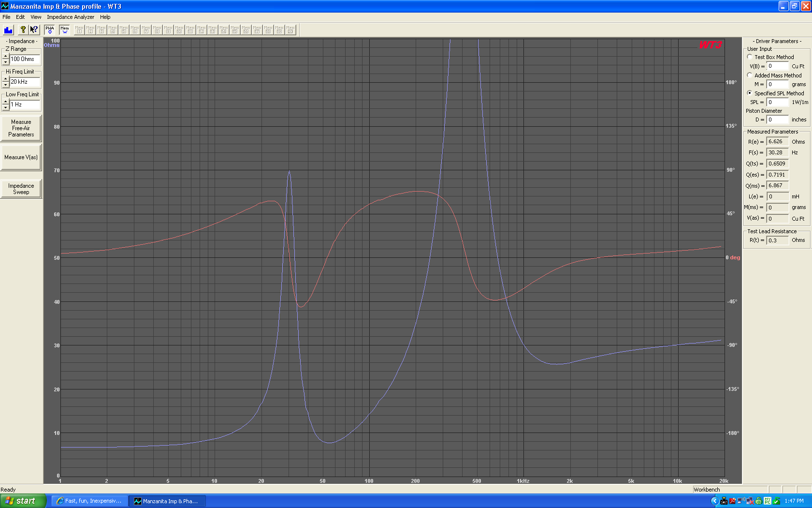This screenshot has height=508, width=812.
Task: Click the wireless network tray icon
Action: (741, 501)
